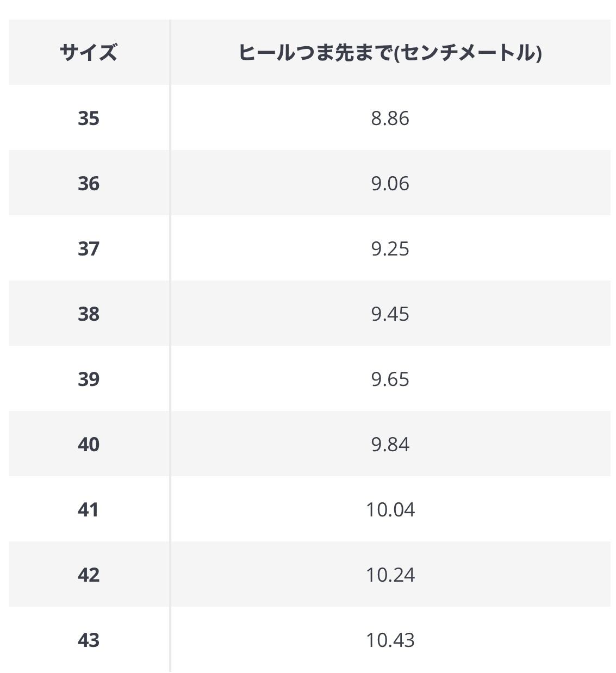Viewport: 616px width, 673px height.
Task: Click the 9.45 measurement value
Action: click(390, 314)
